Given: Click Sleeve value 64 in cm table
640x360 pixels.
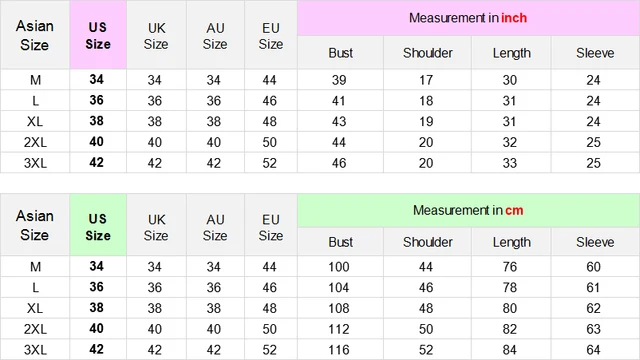Looking at the screenshot, I should click(593, 350).
